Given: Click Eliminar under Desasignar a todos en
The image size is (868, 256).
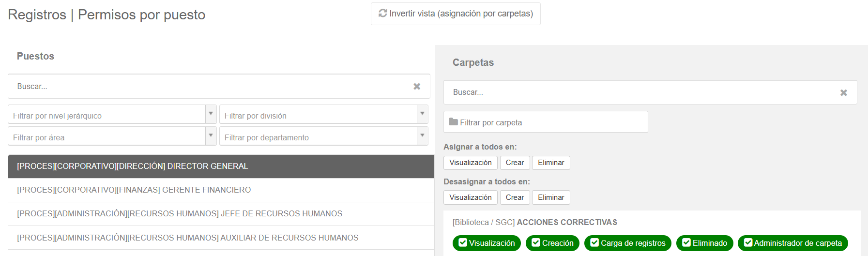Looking at the screenshot, I should [551, 197].
